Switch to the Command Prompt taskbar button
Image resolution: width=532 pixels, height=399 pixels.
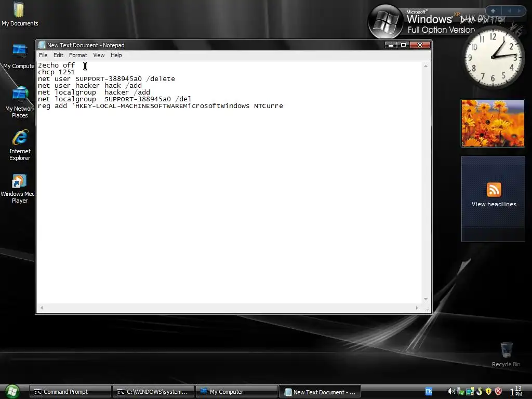coord(70,392)
